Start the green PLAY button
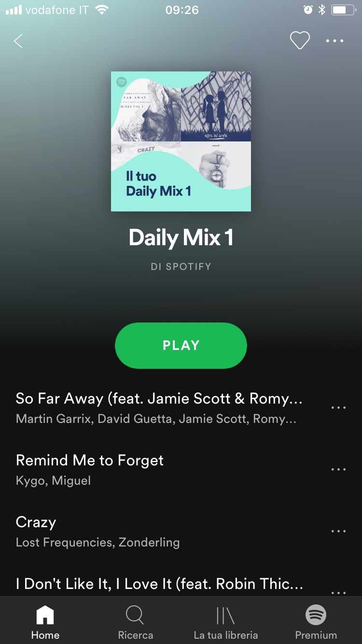The width and height of the screenshot is (362, 644). tap(181, 345)
